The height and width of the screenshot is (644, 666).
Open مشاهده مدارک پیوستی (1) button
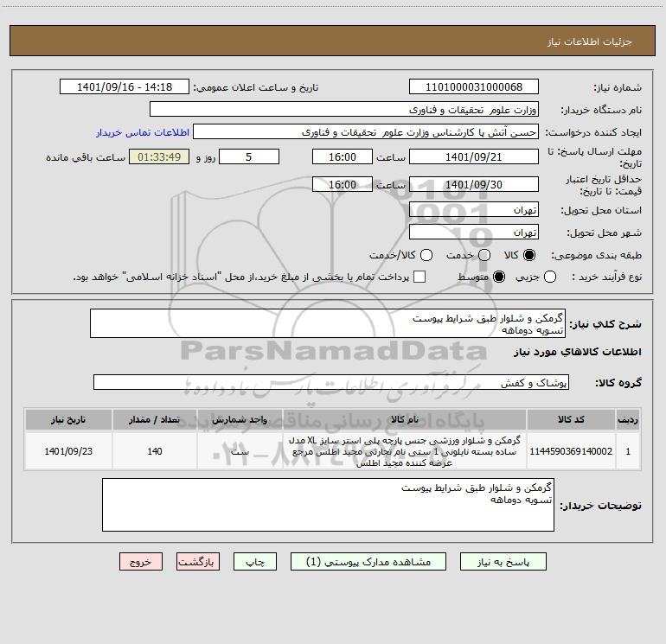[x=368, y=562]
